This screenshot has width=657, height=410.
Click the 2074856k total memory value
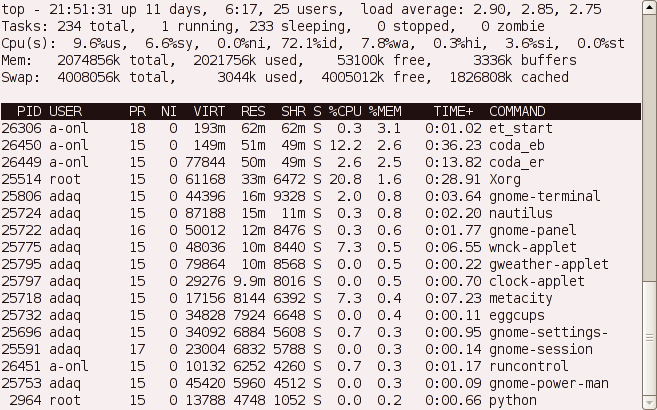[x=88, y=60]
